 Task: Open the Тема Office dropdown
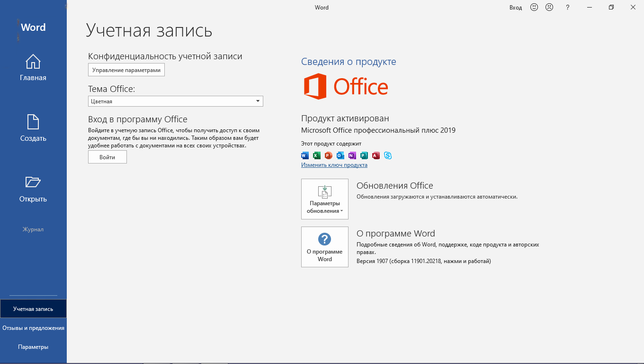click(x=176, y=101)
